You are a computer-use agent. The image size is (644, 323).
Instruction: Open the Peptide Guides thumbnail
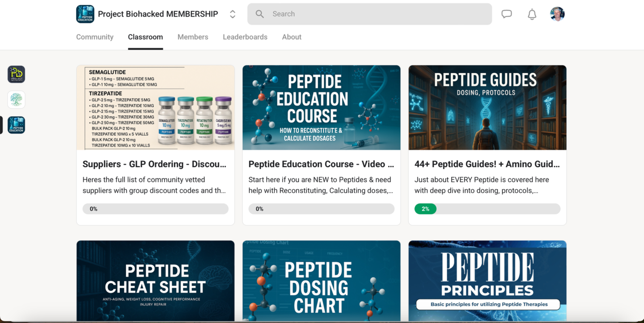tap(487, 108)
